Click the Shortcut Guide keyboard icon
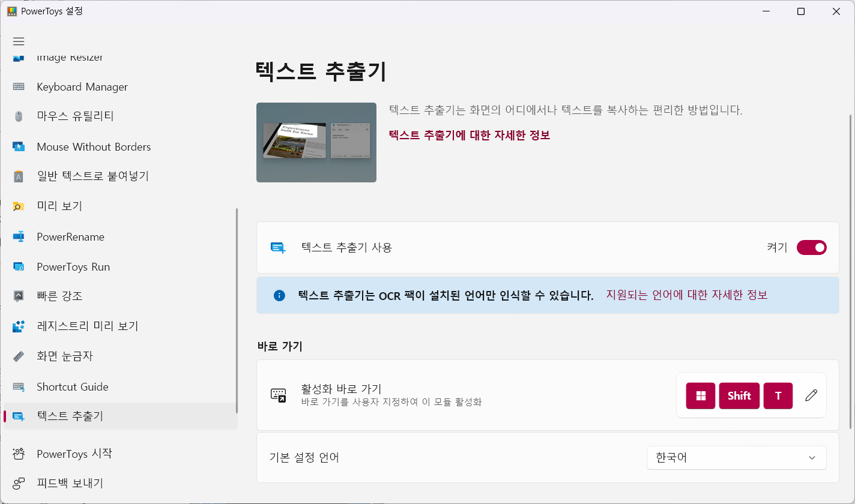The image size is (855, 504). coord(19,386)
